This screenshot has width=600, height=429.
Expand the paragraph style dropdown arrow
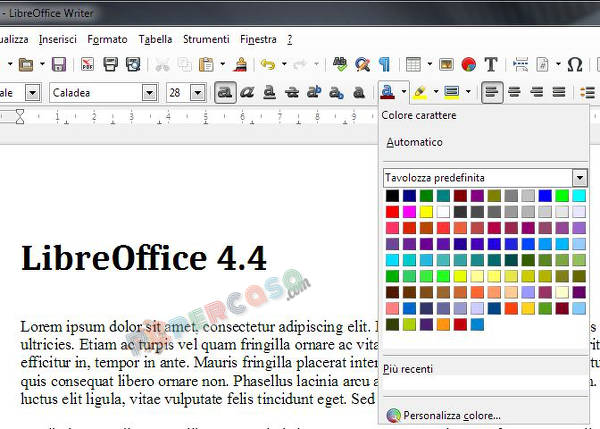point(33,93)
